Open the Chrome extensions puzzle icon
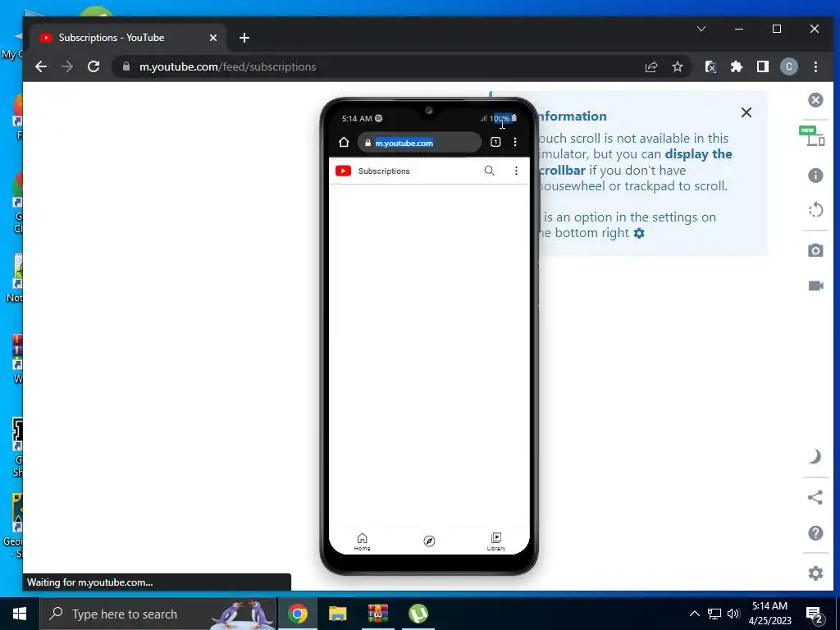This screenshot has width=840, height=630. pyautogui.click(x=737, y=66)
